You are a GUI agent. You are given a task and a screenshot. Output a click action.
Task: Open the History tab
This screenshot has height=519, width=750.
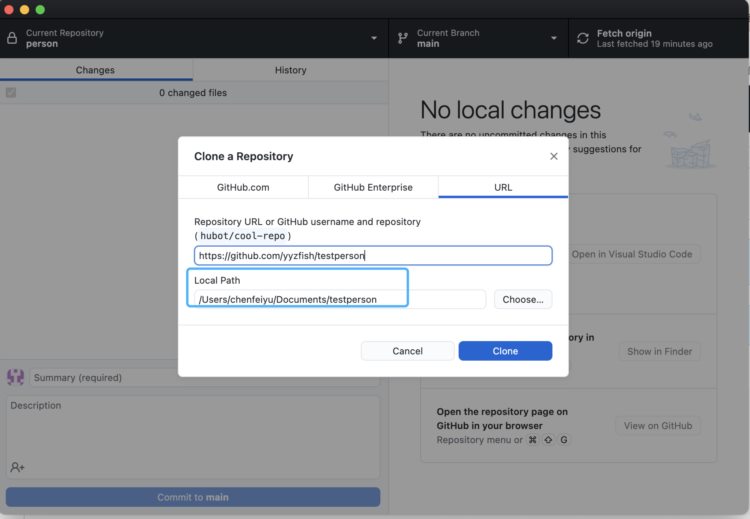(x=290, y=70)
